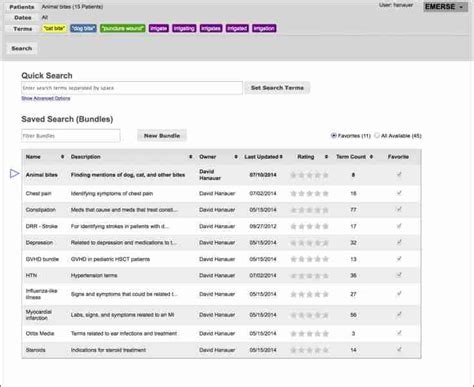The width and height of the screenshot is (474, 387).
Task: Toggle favorite check for Otitis Media
Action: (x=399, y=333)
